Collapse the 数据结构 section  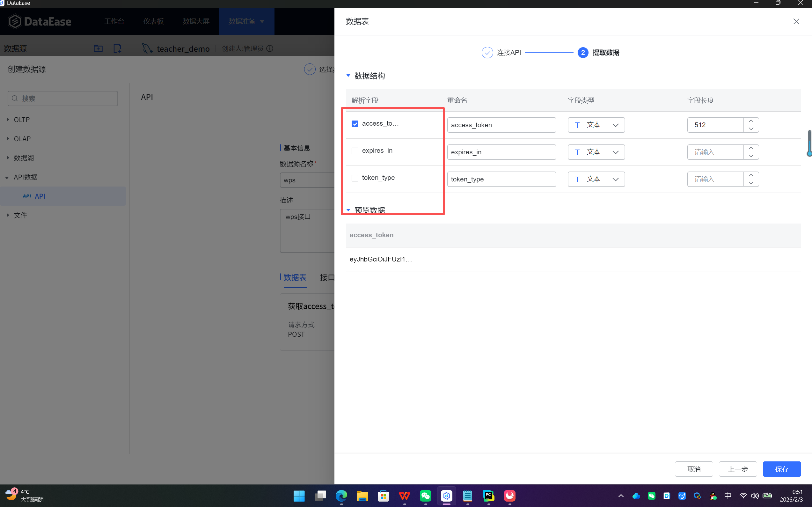click(348, 76)
